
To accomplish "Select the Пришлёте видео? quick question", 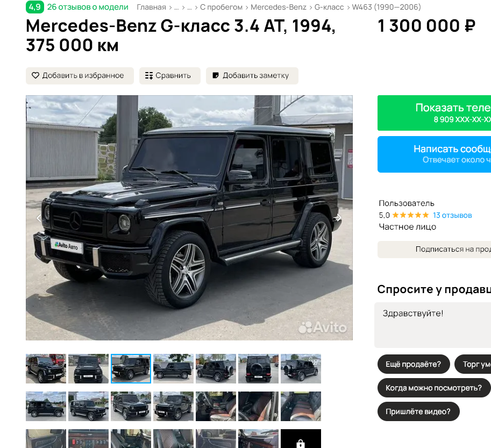I will 418,411.
